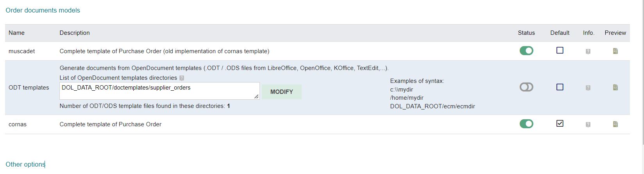Open preview document for ODT templates
The height and width of the screenshot is (174, 644).
click(615, 88)
